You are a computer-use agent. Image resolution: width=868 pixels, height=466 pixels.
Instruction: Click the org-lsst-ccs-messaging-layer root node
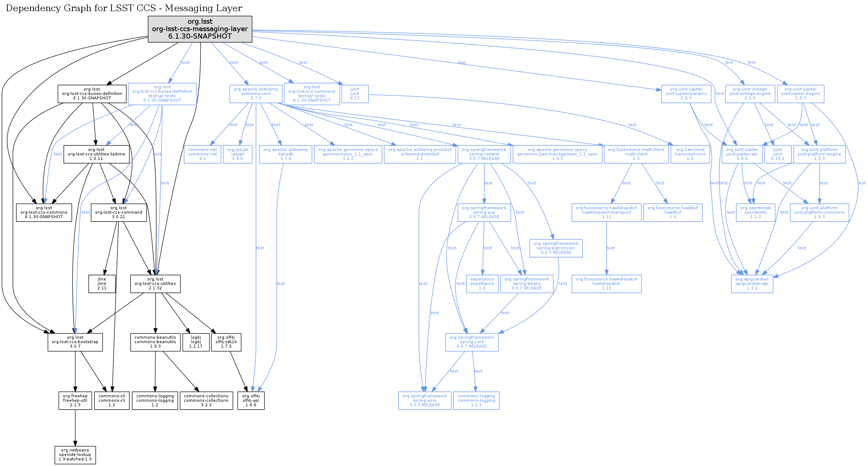click(200, 29)
